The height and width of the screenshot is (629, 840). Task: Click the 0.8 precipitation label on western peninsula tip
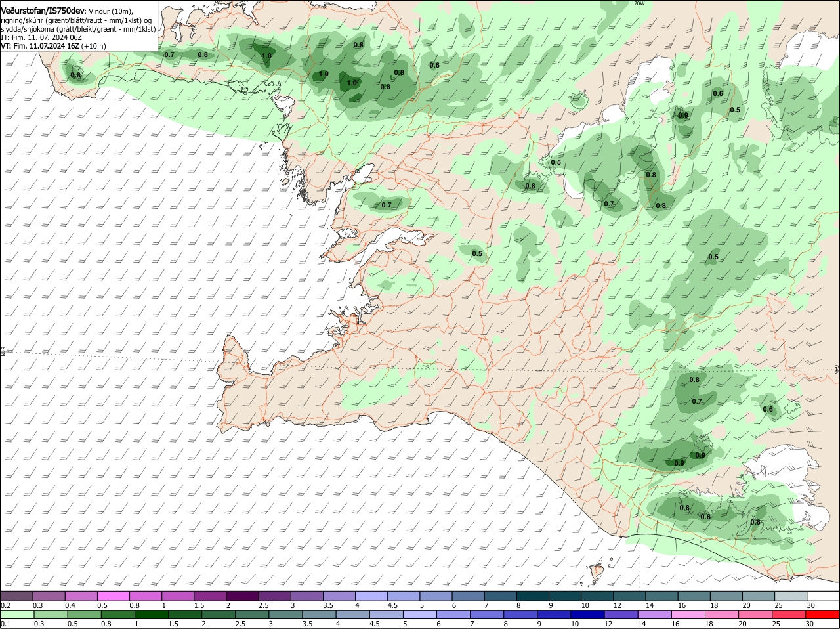[x=75, y=76]
